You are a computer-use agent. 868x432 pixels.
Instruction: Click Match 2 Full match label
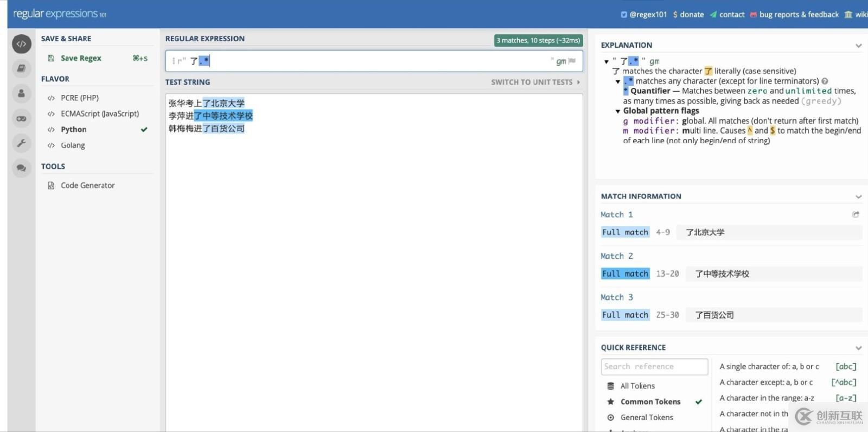[x=625, y=274]
